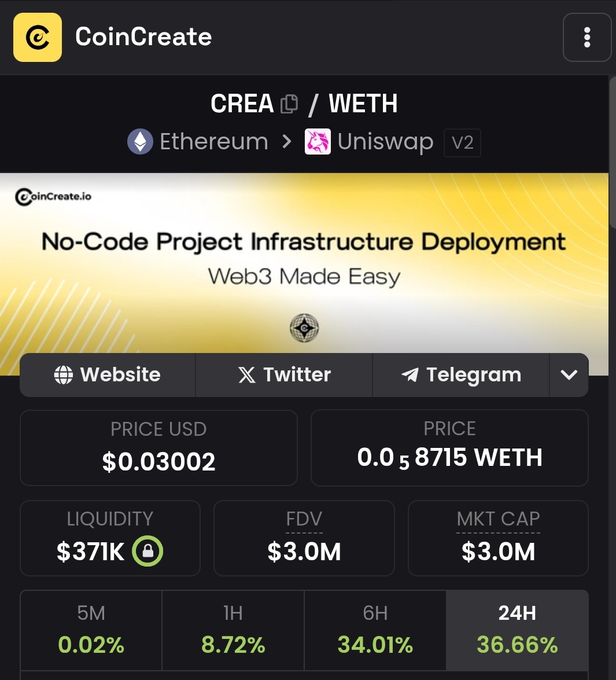
Task: Click the Ethereum chain logo
Action: pyautogui.click(x=140, y=142)
